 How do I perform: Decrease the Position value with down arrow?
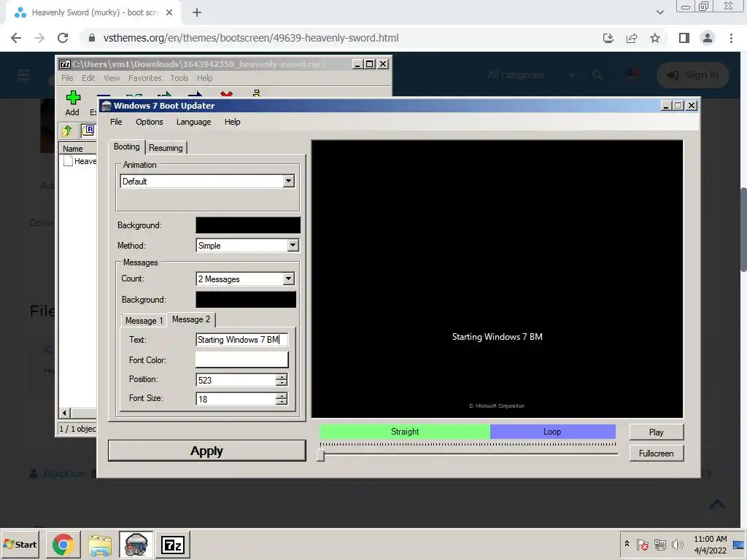[282, 383]
